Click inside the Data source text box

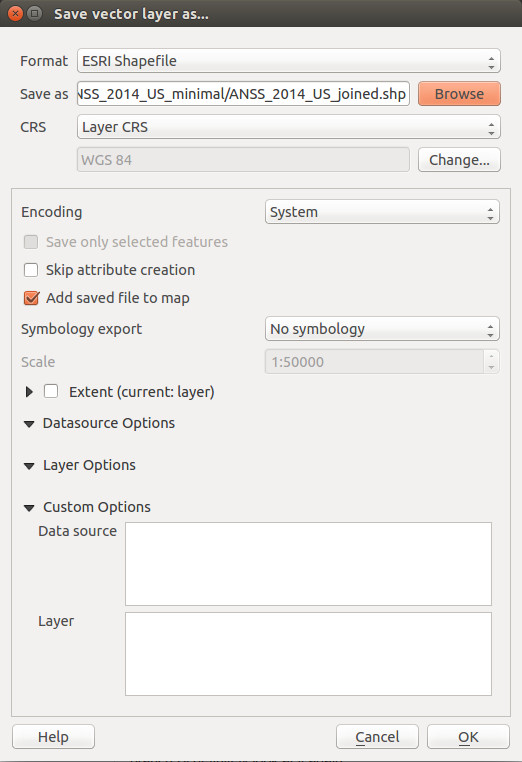click(308, 564)
